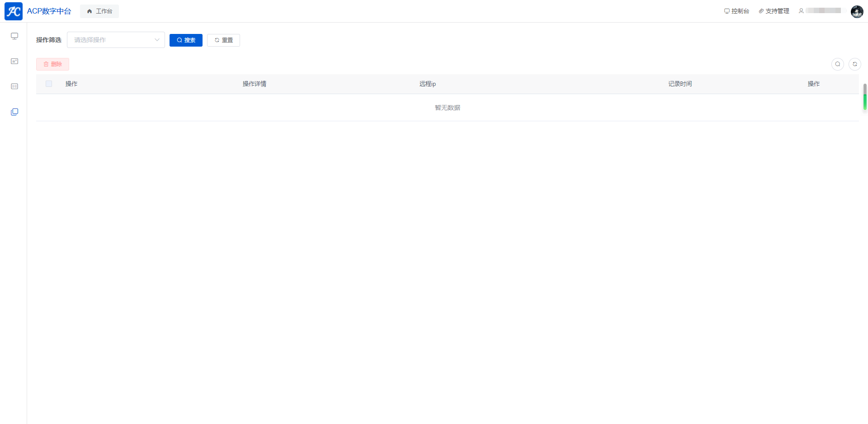
Task: Click the user avatar picture
Action: pos(857,11)
